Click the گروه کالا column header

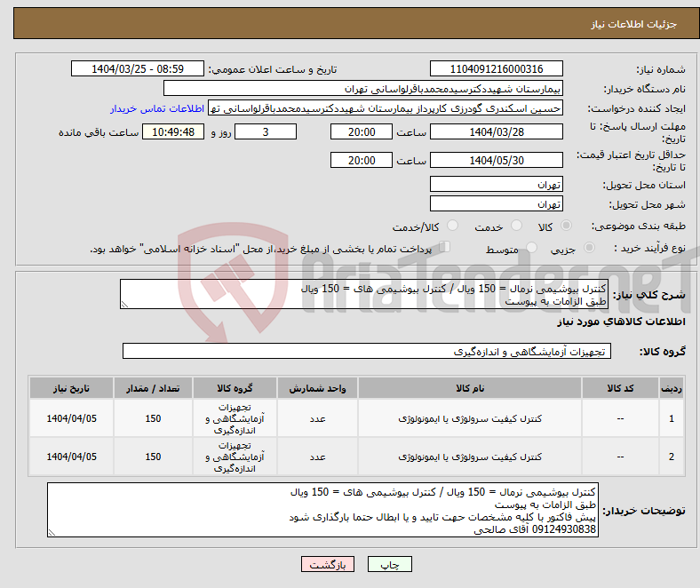[235, 388]
